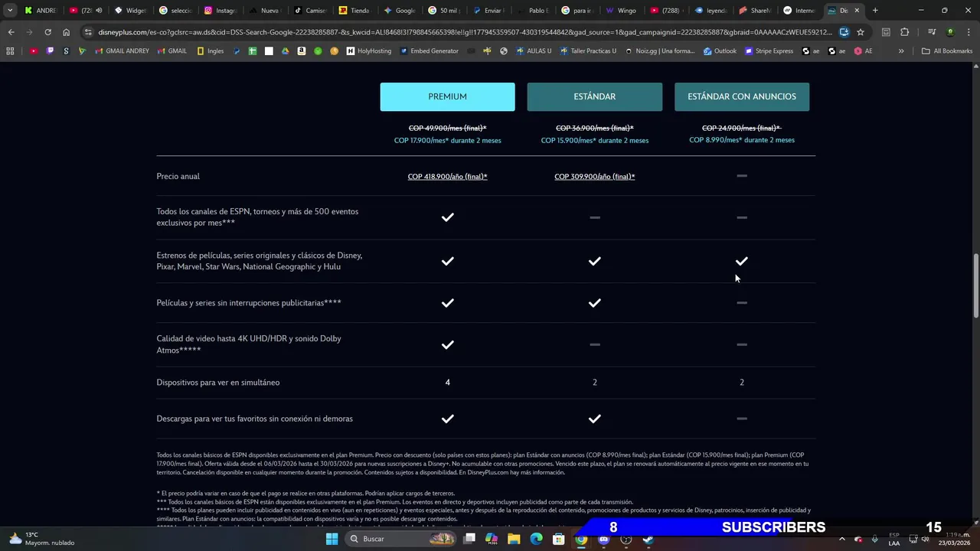Open File Explorer from the taskbar
The image size is (980, 551).
click(514, 539)
